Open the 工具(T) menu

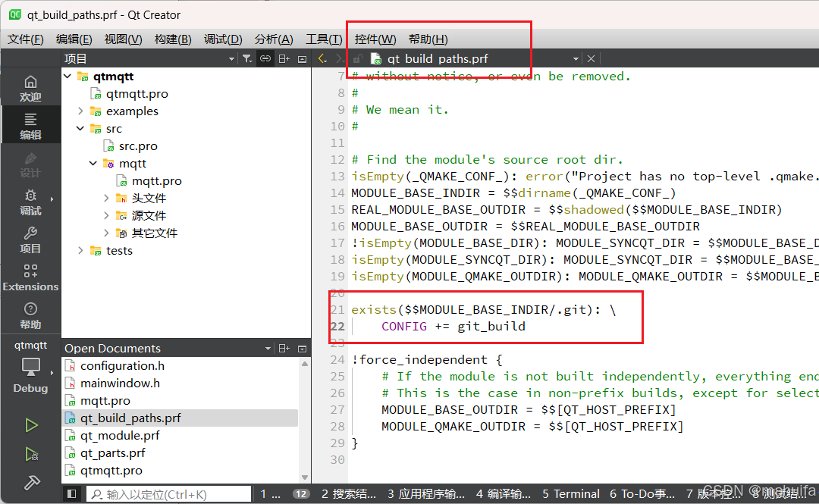pos(324,39)
